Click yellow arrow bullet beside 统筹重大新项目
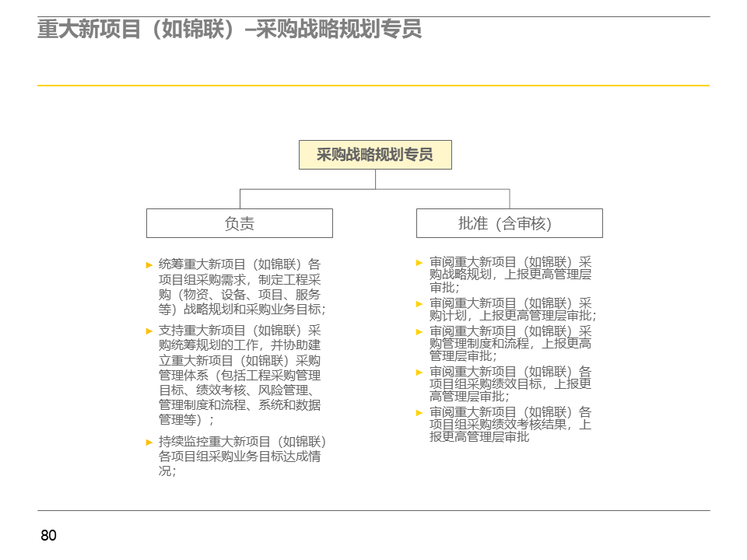Screen dimensions: 747x560 149,265
